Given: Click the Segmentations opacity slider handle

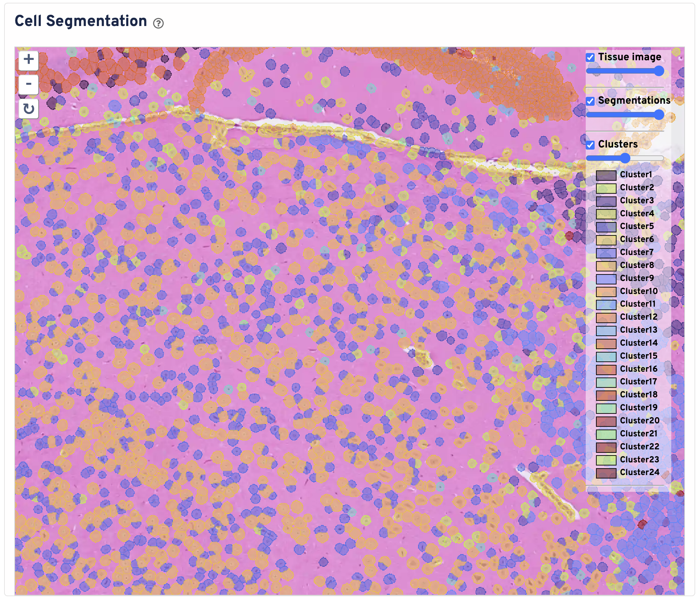Looking at the screenshot, I should point(659,115).
